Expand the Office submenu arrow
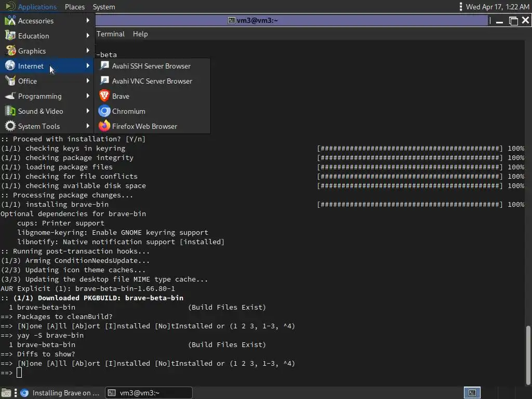Screen dimensions: 532x399 pos(88,81)
